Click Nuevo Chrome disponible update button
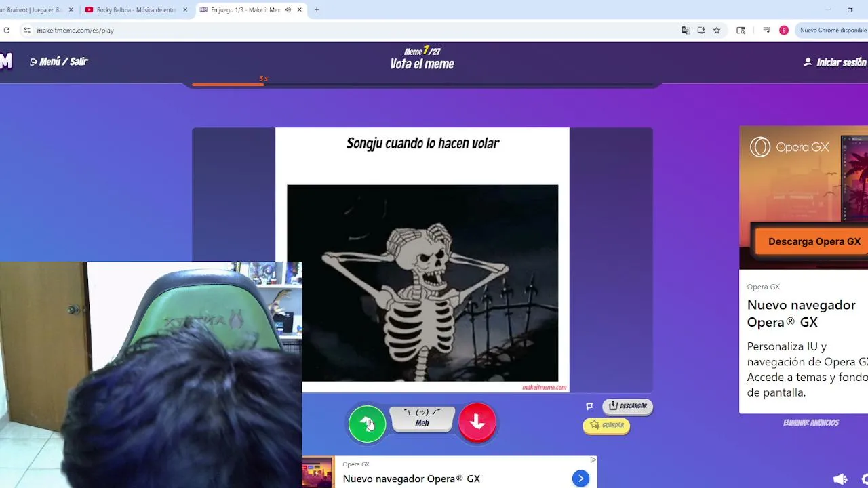This screenshot has height=488, width=868. coord(833,30)
